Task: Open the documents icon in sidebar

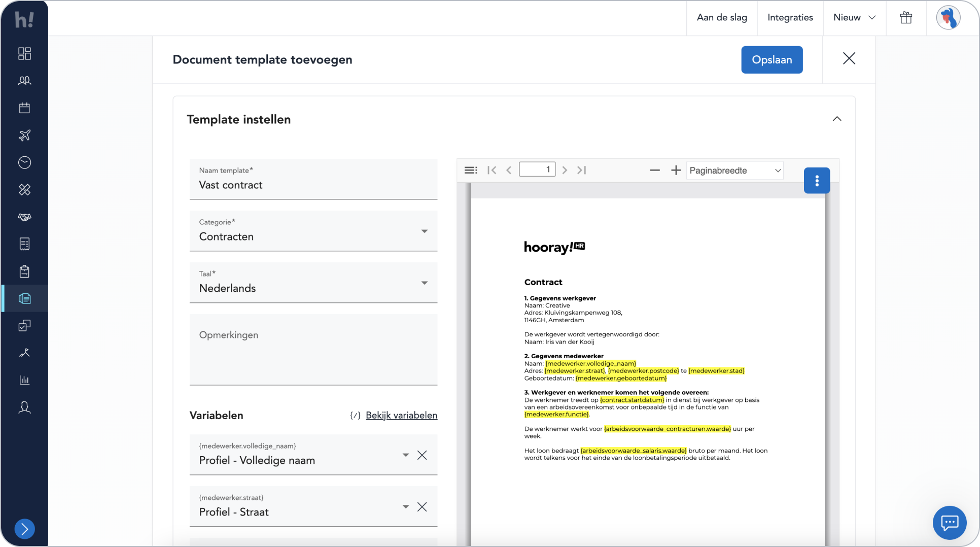Action: 24,298
